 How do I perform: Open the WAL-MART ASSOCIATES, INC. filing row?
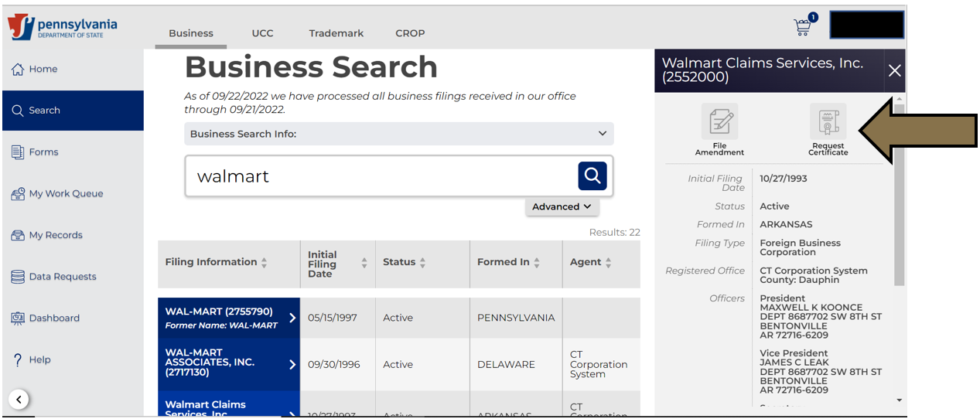click(x=229, y=364)
